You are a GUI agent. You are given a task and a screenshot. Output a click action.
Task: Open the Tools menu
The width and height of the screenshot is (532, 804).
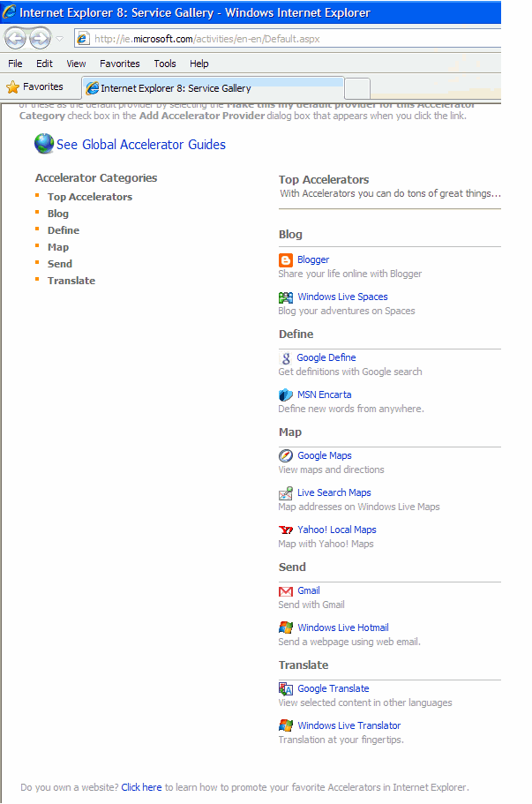pos(164,64)
